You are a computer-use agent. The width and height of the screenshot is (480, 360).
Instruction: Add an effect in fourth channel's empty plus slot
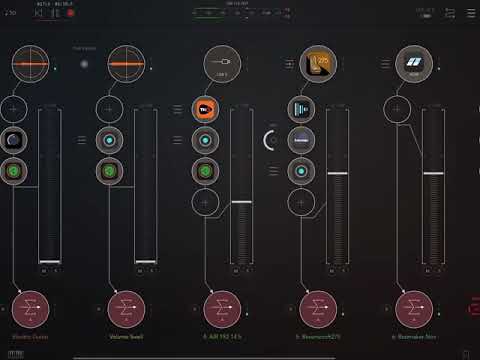coord(301,202)
